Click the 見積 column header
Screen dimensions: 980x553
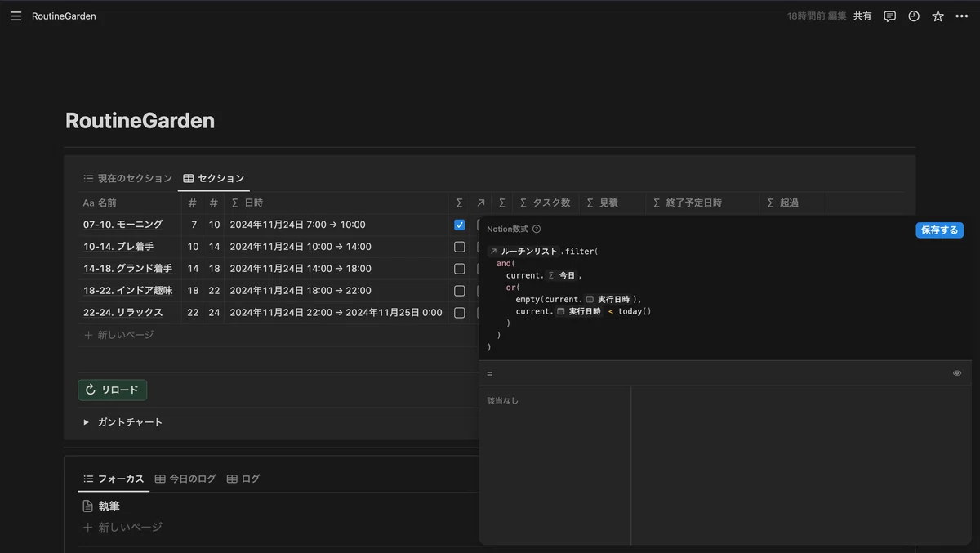point(612,203)
